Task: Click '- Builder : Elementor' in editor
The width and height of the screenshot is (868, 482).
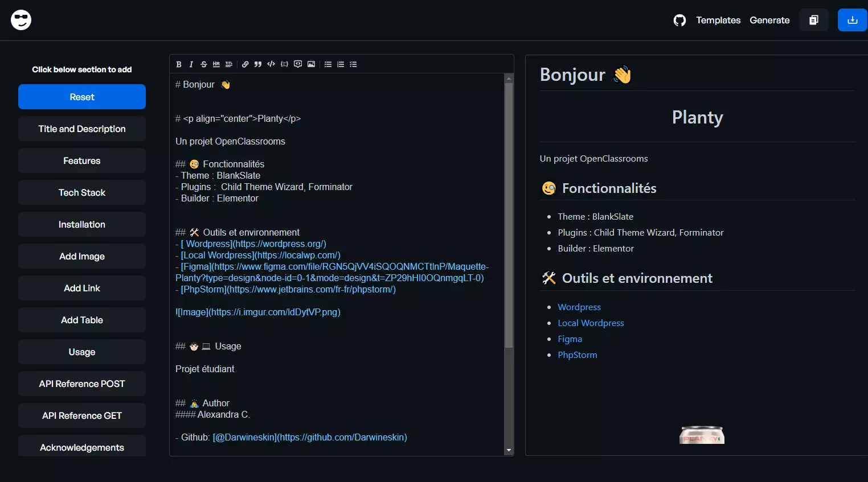Action: pos(217,198)
